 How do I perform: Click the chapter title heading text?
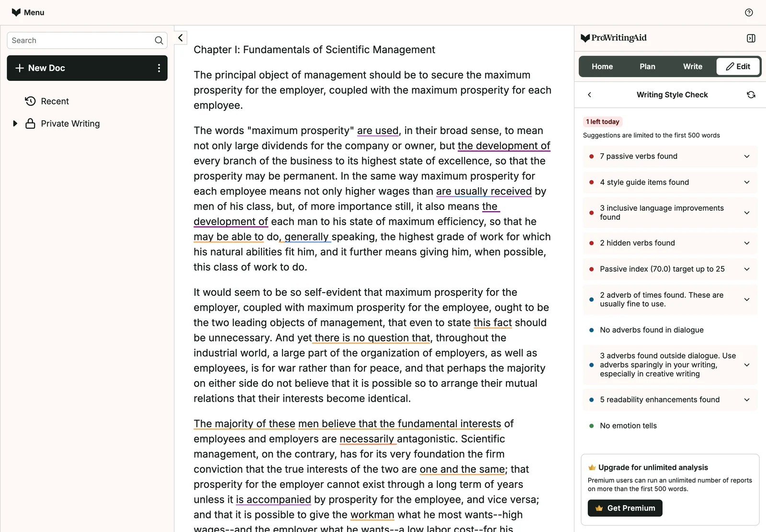314,50
